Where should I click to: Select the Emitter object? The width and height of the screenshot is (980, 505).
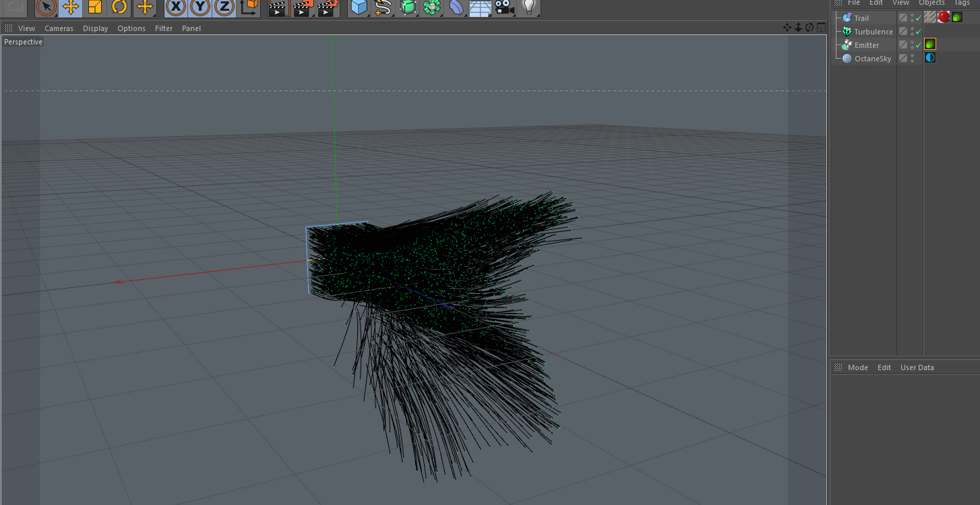867,45
